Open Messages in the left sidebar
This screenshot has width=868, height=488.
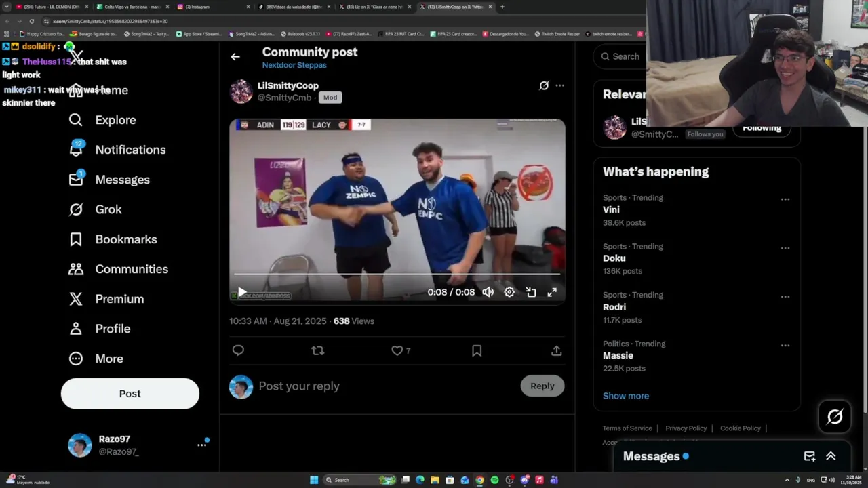tap(109, 180)
